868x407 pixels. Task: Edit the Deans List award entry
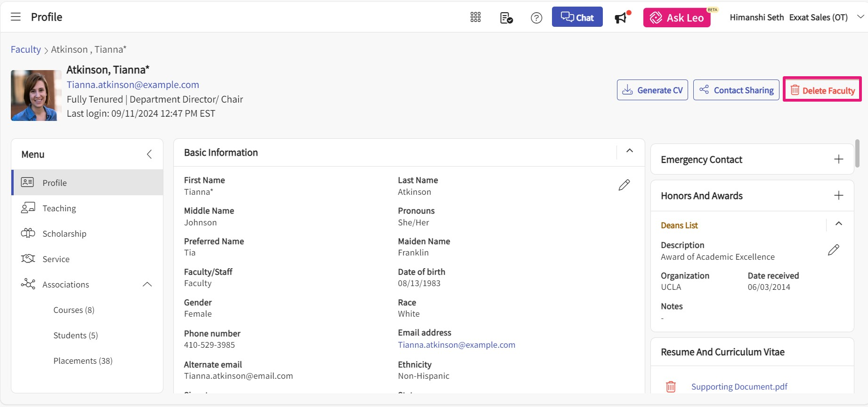pos(833,250)
